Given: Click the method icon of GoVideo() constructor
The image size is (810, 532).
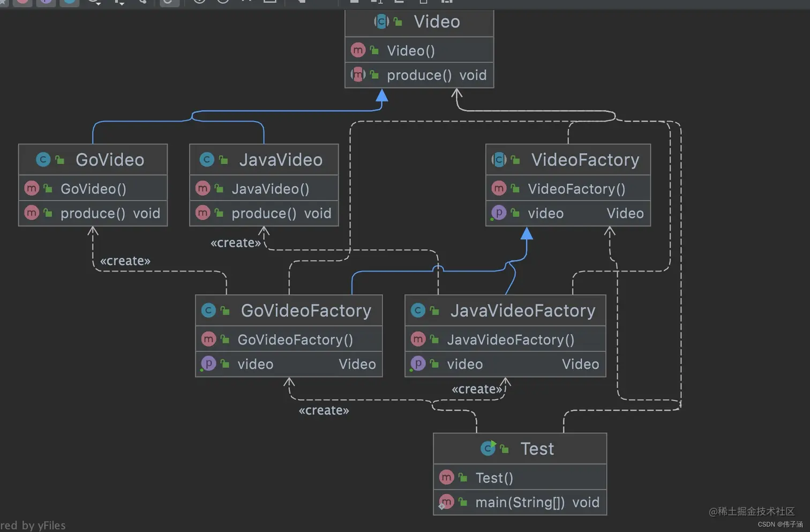Looking at the screenshot, I should pos(32,188).
